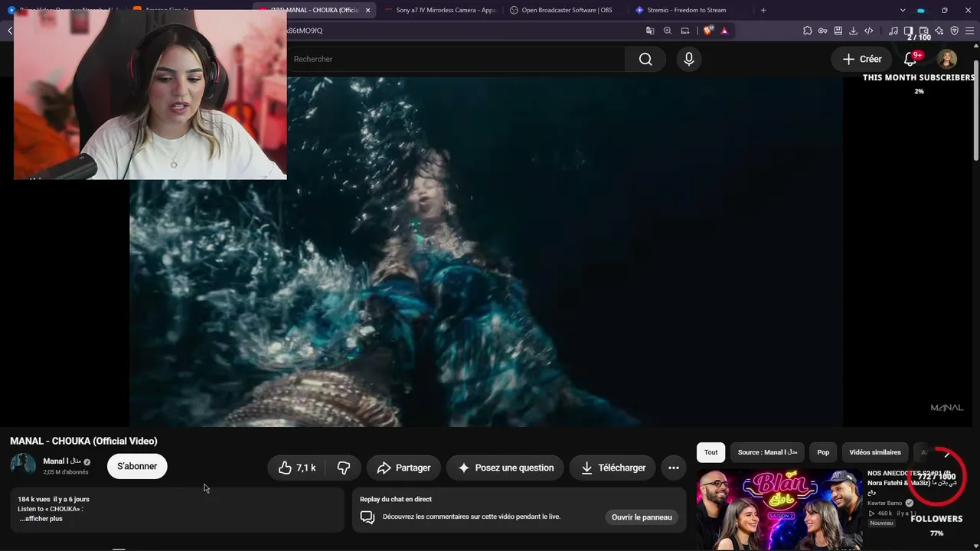Click the Brave Rewards triangle icon
This screenshot has width=980, height=551.
(x=724, y=31)
